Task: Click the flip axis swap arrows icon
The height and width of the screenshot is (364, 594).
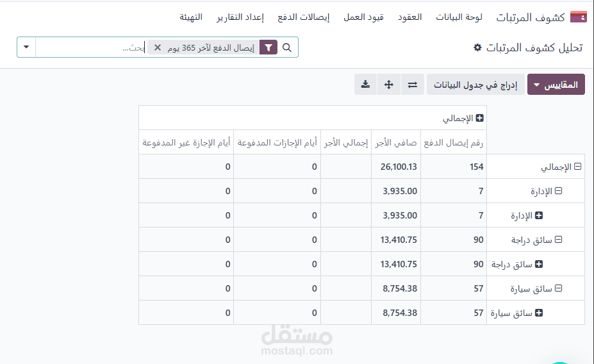Action: pos(412,85)
